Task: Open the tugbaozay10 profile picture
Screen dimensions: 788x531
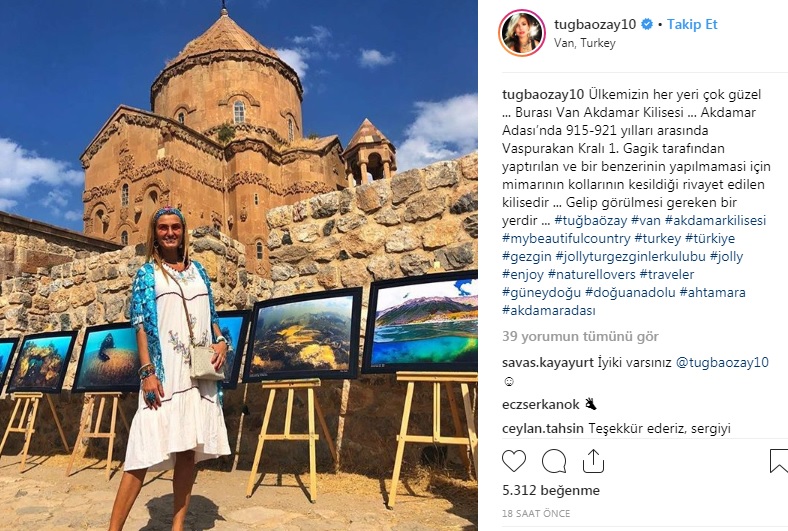Action: pyautogui.click(x=522, y=33)
